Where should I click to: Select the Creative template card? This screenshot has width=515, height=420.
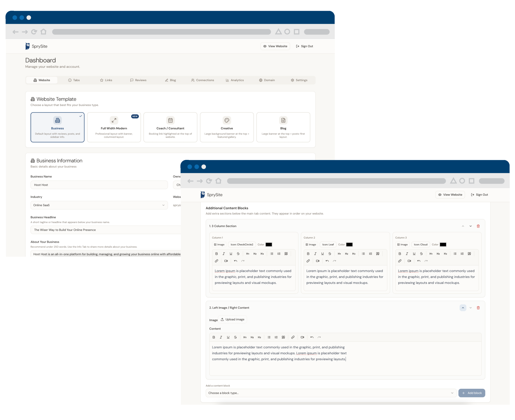pyautogui.click(x=227, y=127)
